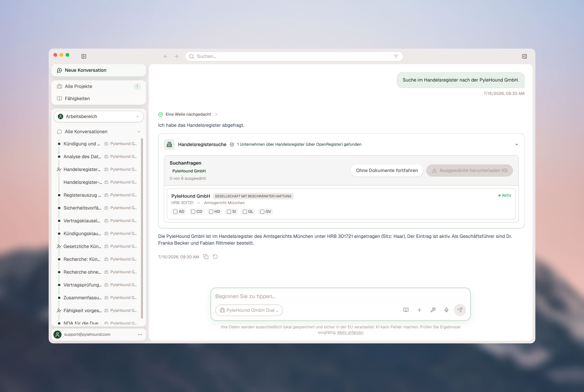Viewport: 584px width, 392px height.
Task: Start voice input with microphone icon
Action: (446, 310)
